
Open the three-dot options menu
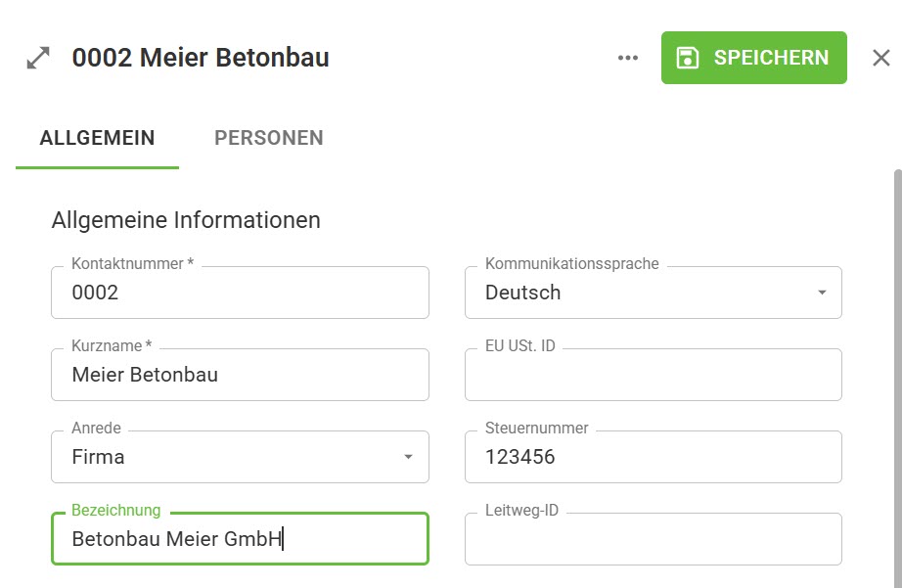627,58
